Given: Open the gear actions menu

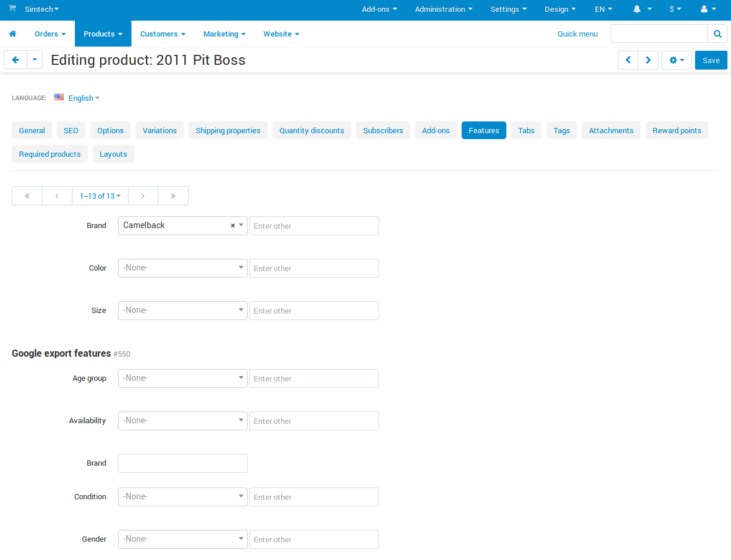Looking at the screenshot, I should [x=677, y=60].
